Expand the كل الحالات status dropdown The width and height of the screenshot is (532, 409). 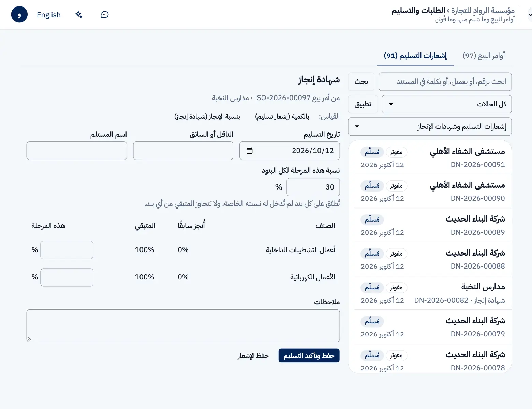[x=446, y=104]
